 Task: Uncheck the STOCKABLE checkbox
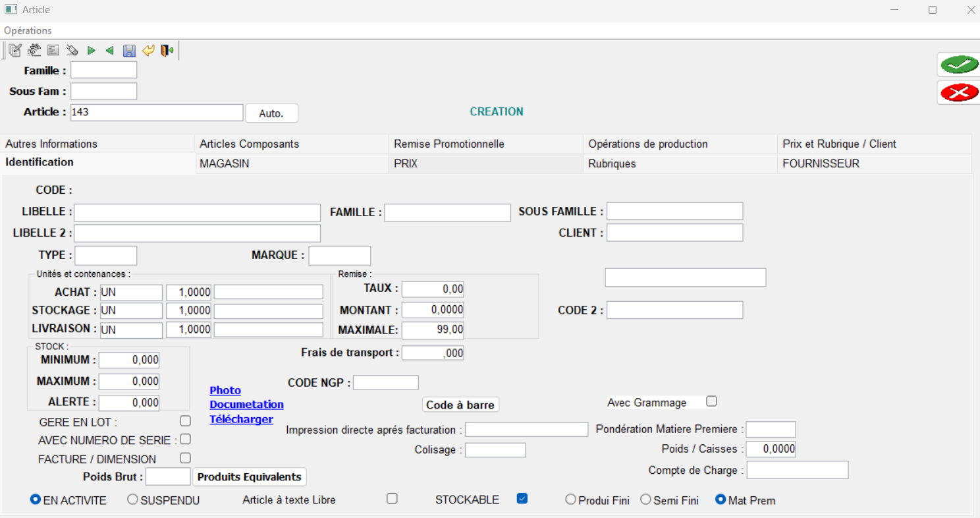522,498
